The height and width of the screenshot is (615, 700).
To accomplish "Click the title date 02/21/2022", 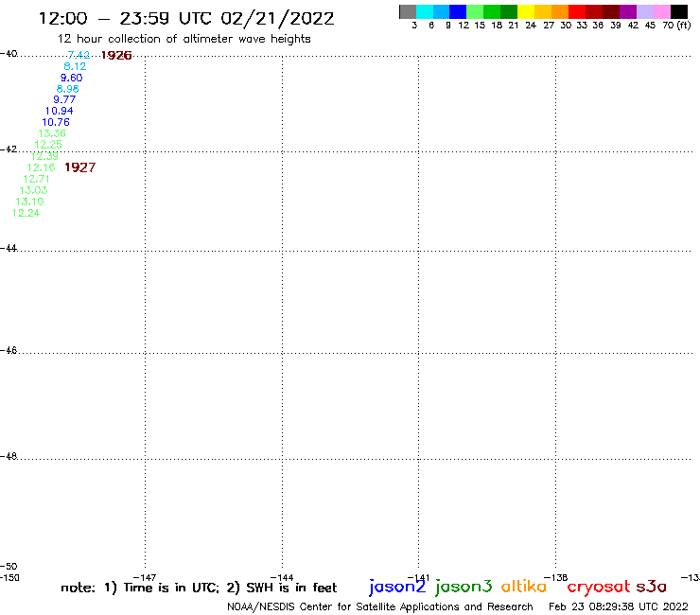I will (277, 19).
